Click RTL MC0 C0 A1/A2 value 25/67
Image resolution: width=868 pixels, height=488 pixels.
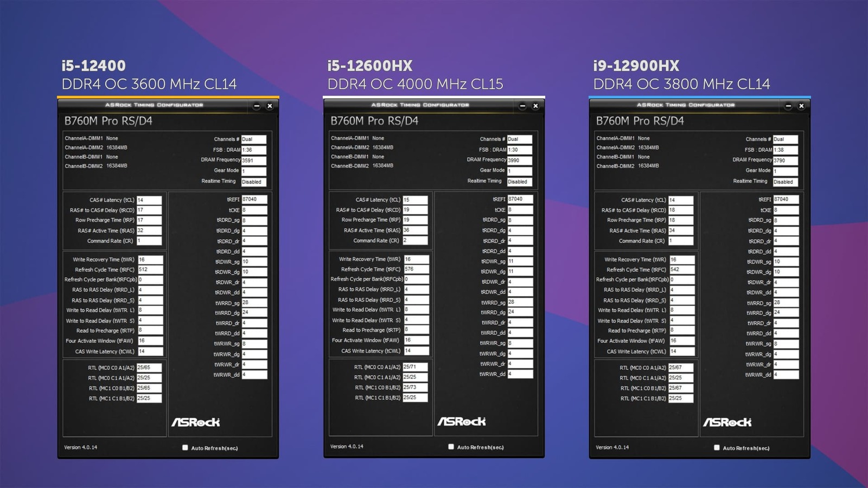coord(681,368)
